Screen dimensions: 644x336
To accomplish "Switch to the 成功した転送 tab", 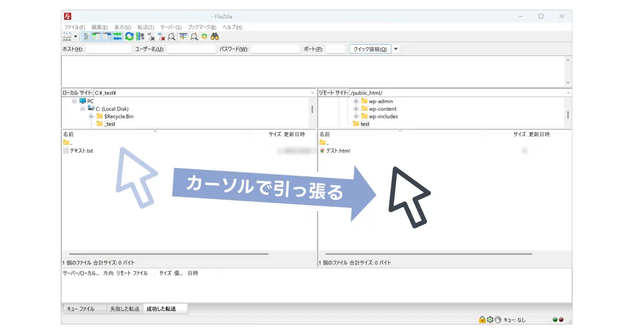I will coord(165,309).
